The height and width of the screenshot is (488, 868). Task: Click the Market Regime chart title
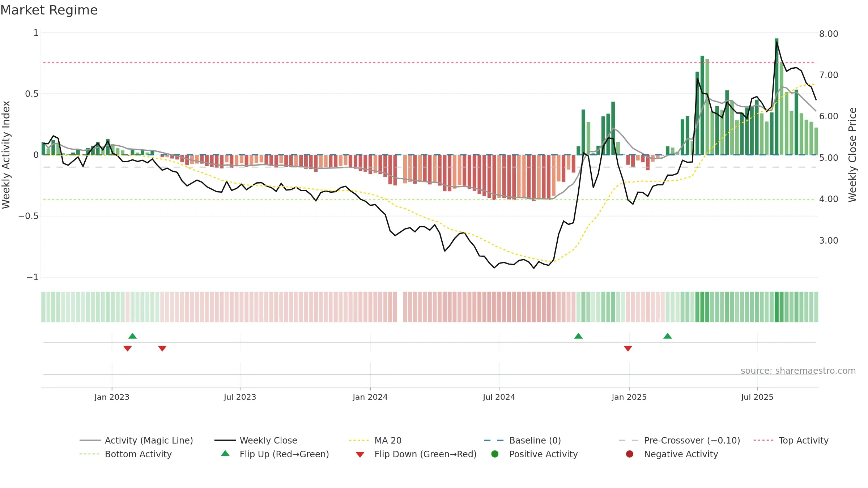click(49, 10)
